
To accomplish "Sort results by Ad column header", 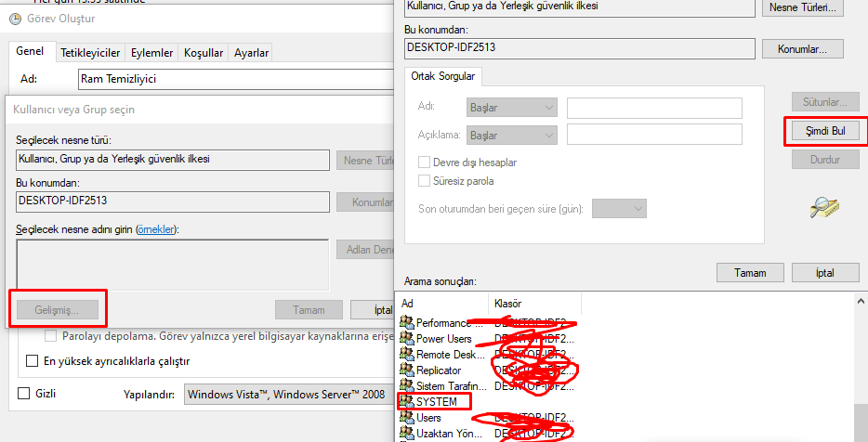I will coord(443,303).
